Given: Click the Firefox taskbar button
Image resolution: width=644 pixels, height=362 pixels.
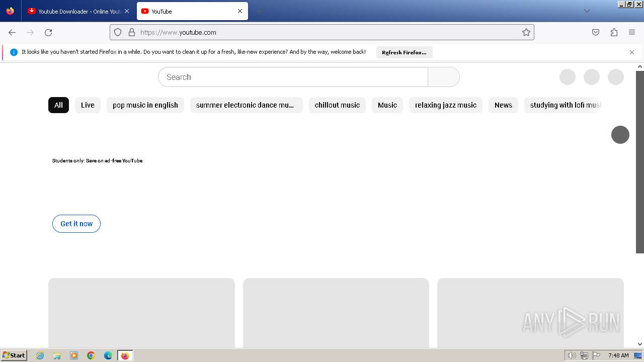Looking at the screenshot, I should click(x=125, y=355).
